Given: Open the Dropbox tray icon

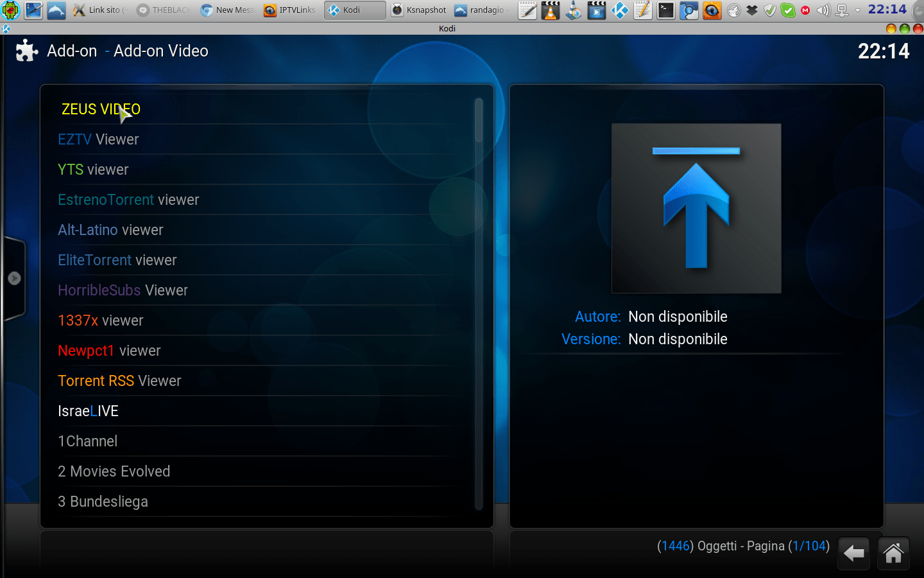Looking at the screenshot, I should [752, 10].
